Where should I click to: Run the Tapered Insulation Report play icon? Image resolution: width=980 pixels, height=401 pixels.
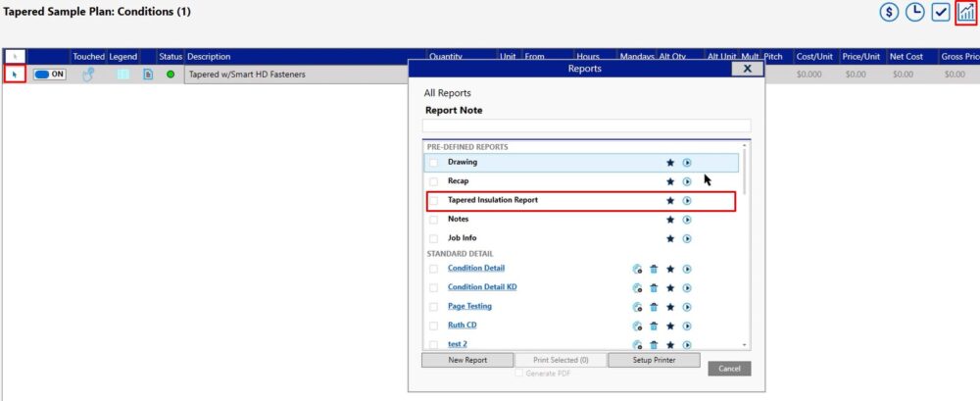click(687, 200)
